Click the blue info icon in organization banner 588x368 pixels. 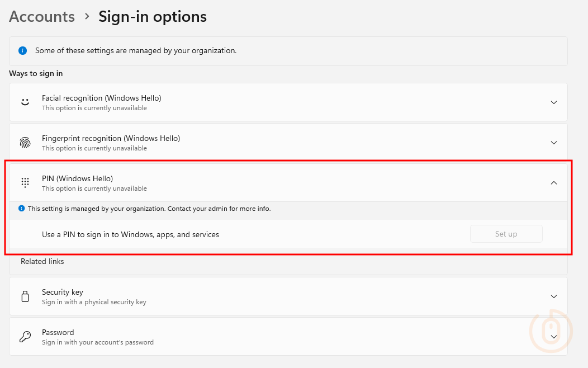point(22,50)
